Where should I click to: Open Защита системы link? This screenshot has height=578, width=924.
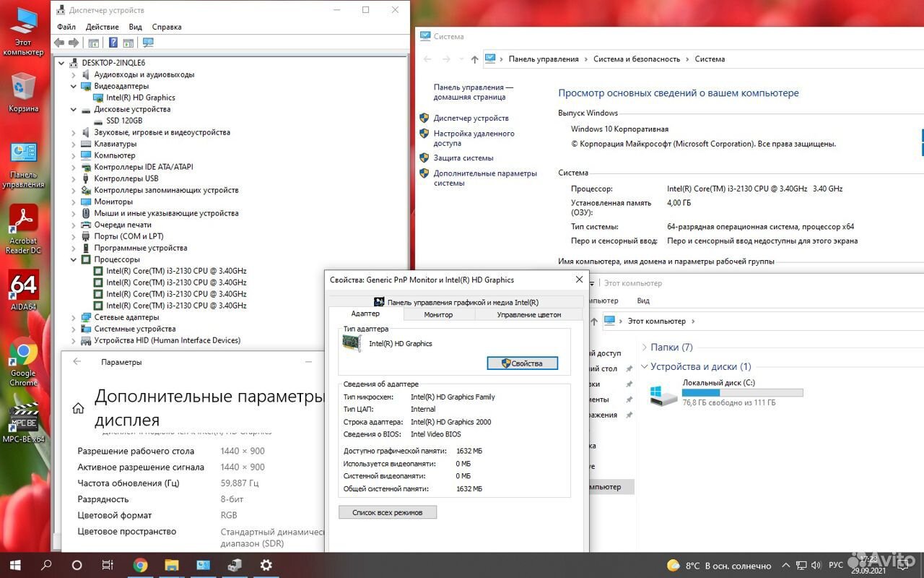[x=463, y=158]
